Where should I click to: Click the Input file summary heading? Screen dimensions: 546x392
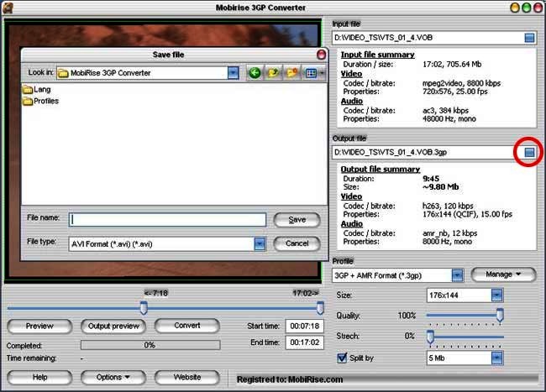377,55
